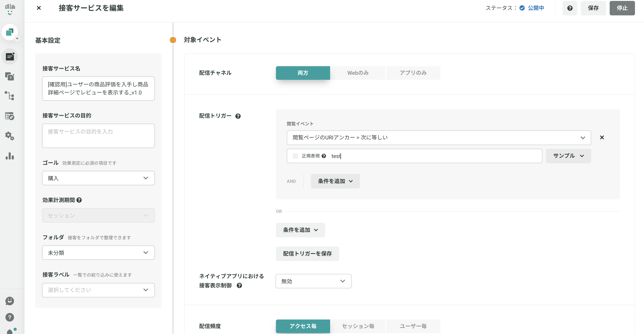Image resolution: width=644 pixels, height=334 pixels.
Task: Close the service editor with X icon
Action: click(39, 8)
